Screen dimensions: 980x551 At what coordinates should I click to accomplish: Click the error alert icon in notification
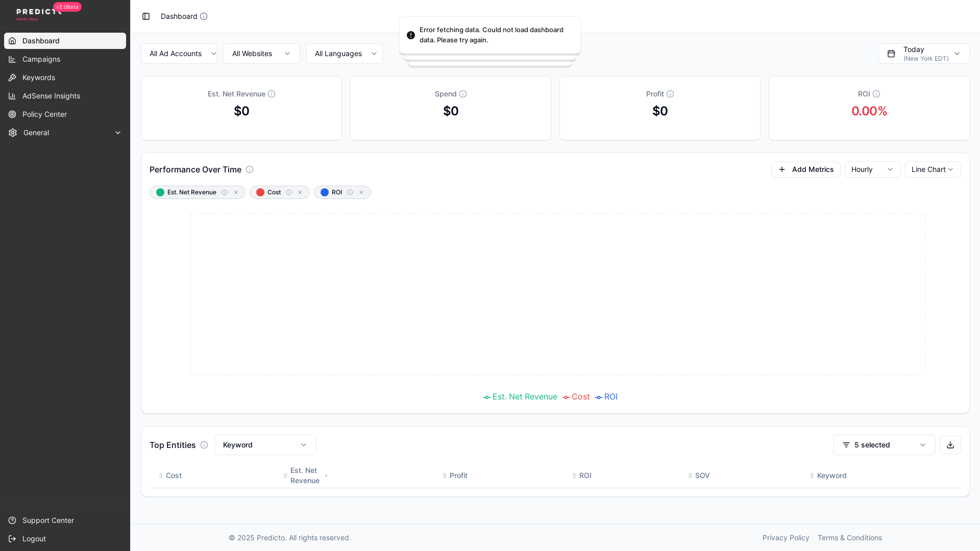(411, 35)
